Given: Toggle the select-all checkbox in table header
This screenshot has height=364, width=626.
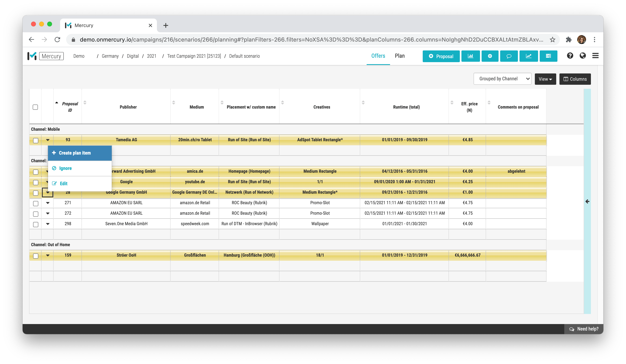Looking at the screenshot, I should 35,107.
